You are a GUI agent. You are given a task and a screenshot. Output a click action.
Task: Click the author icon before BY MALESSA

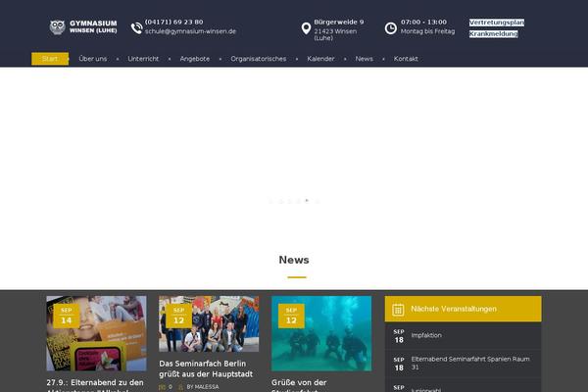click(180, 387)
